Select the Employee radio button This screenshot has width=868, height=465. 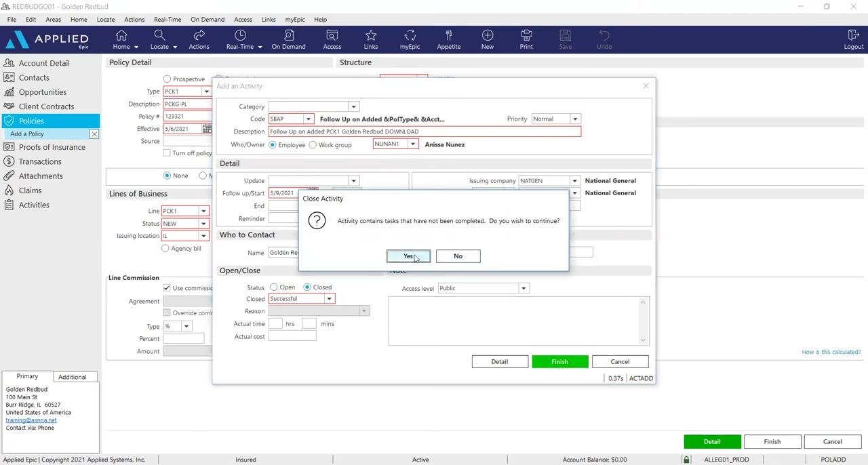pos(273,145)
